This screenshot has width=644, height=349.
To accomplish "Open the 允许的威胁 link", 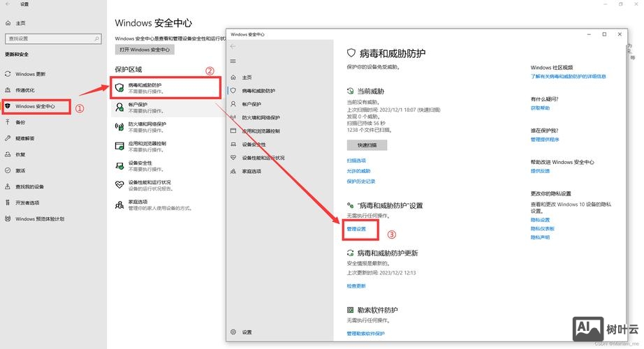I will click(x=358, y=171).
